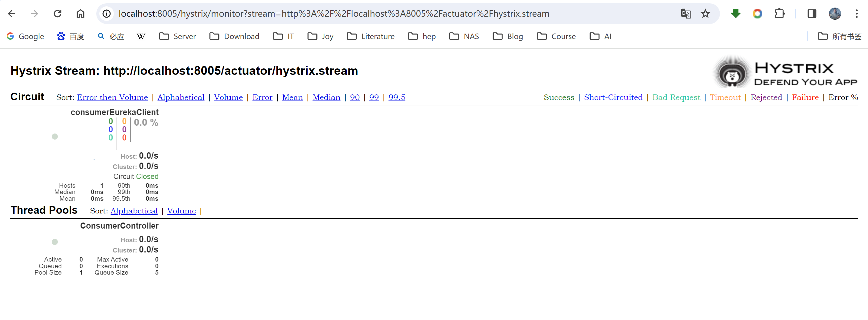Click the Circuit Closed status text
The height and width of the screenshot is (320, 868).
pyautogui.click(x=136, y=176)
